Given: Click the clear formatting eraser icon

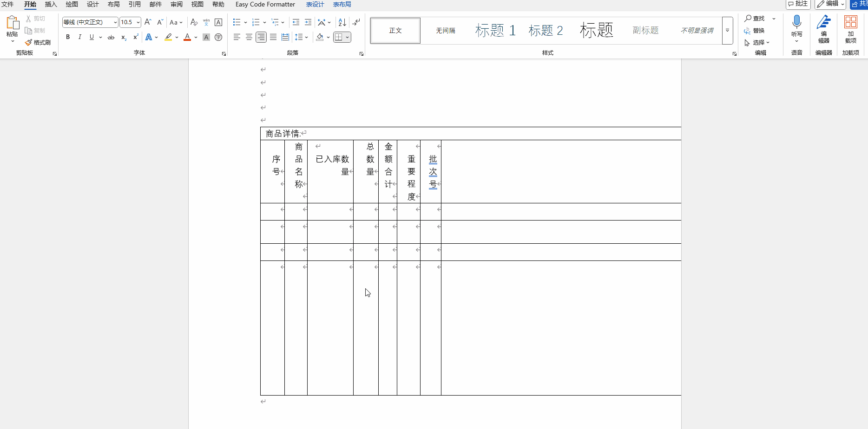Looking at the screenshot, I should (194, 22).
